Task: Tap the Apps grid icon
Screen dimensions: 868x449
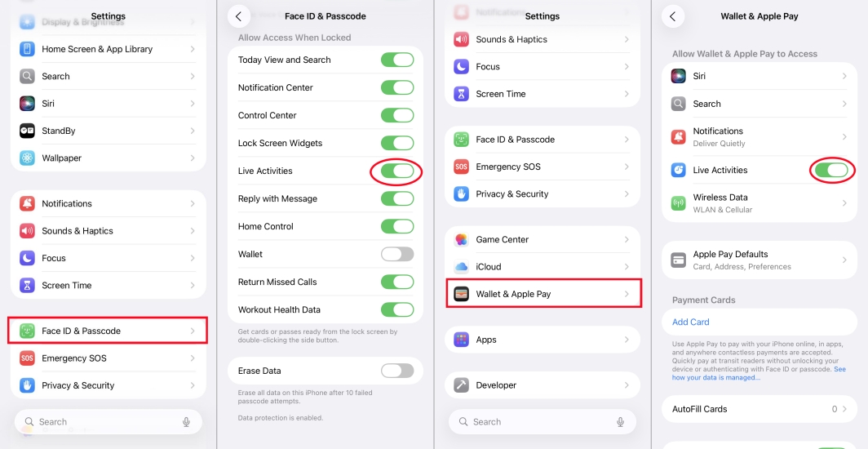Action: pyautogui.click(x=462, y=340)
